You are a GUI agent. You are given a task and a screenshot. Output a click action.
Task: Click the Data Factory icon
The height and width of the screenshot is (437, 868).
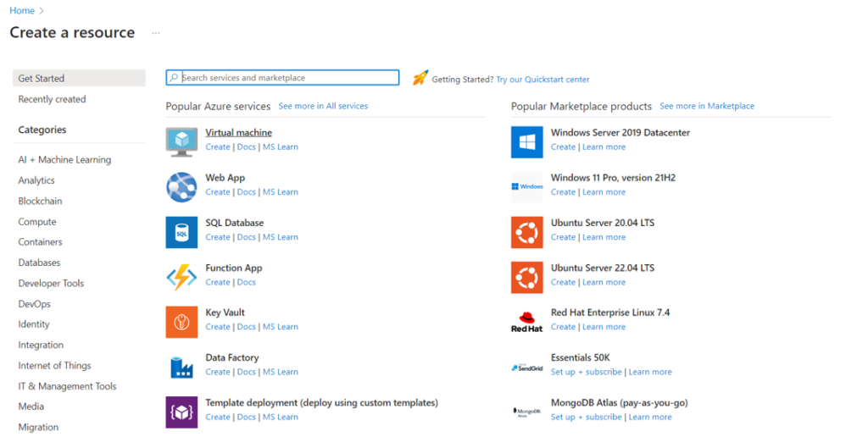tap(181, 368)
